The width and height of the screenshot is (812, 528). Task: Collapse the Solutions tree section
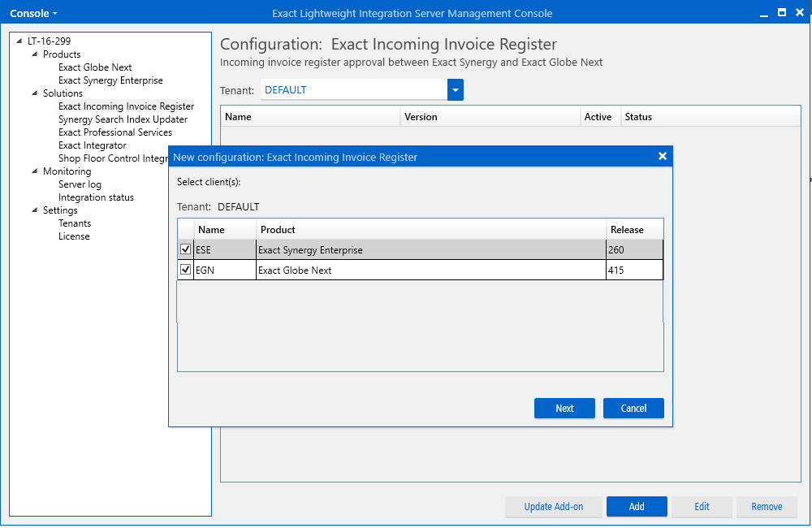pos(35,93)
